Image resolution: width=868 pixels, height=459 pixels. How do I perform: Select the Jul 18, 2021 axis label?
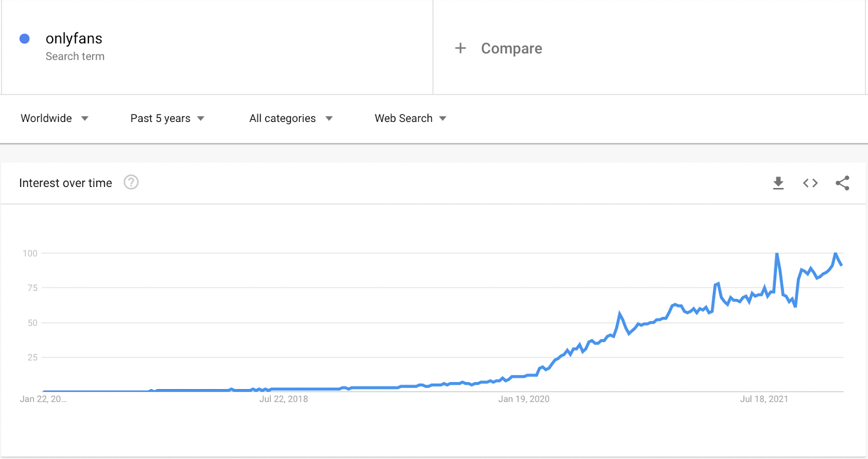click(x=764, y=399)
